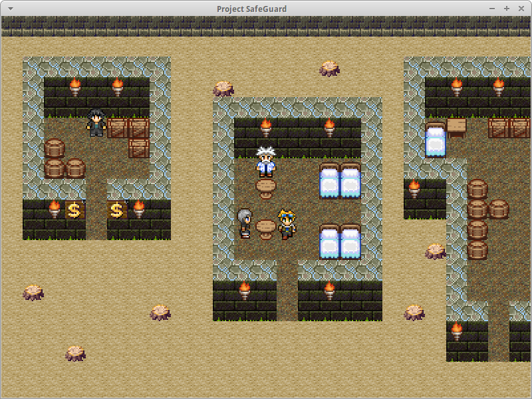The image size is (532, 399).
Task: Click the left gold dollar sign
Action: click(74, 211)
